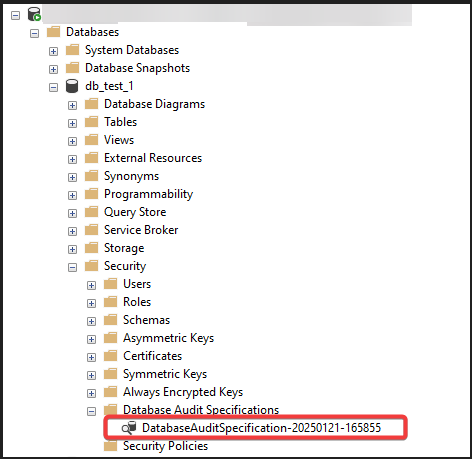Select the External Resources label
This screenshot has height=459, width=472.
(x=153, y=158)
